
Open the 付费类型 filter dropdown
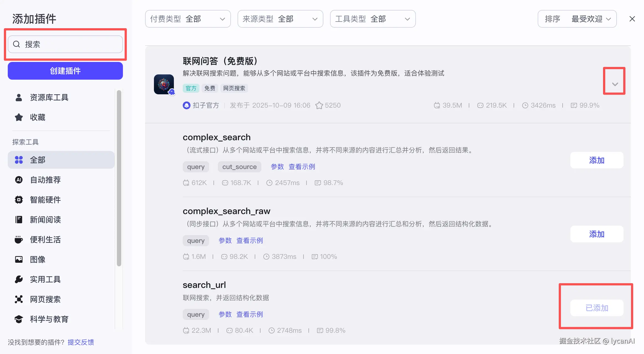[x=188, y=19]
